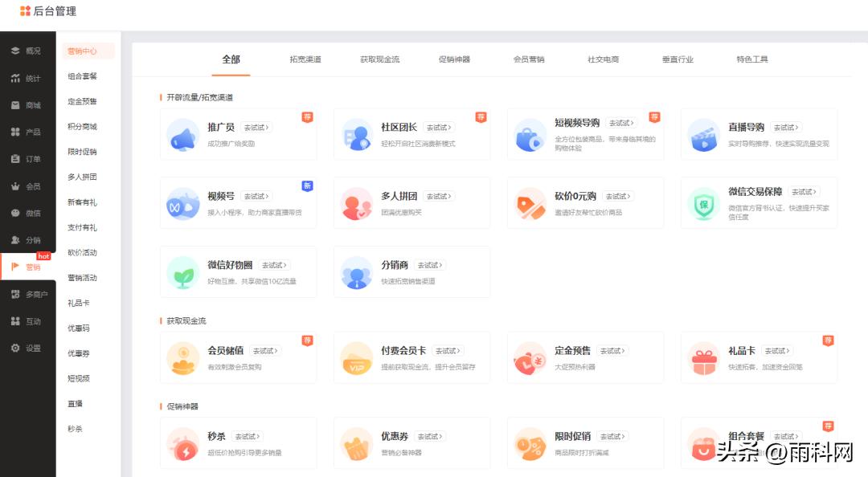Click 去试试 on the 定金预售 card
Screen dimensions: 868x477
pyautogui.click(x=615, y=351)
